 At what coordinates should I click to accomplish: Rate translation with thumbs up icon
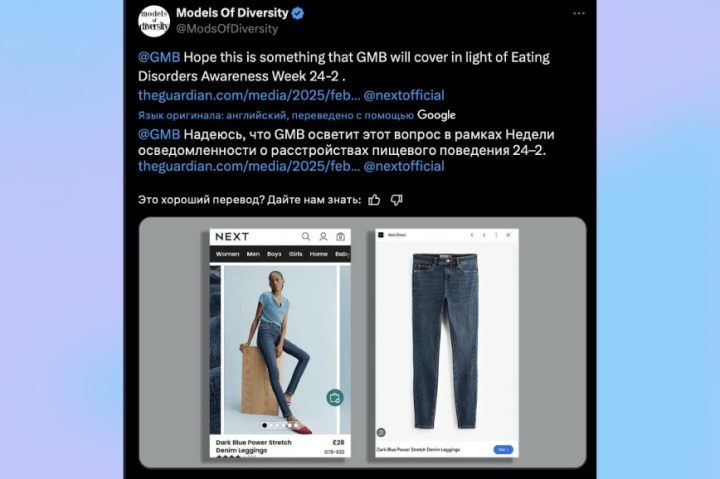coord(374,200)
